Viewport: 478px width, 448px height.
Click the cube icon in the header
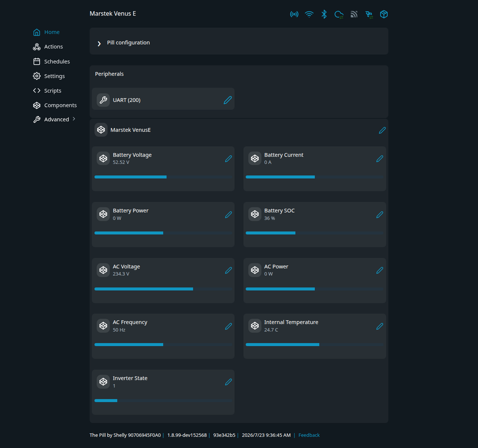384,14
